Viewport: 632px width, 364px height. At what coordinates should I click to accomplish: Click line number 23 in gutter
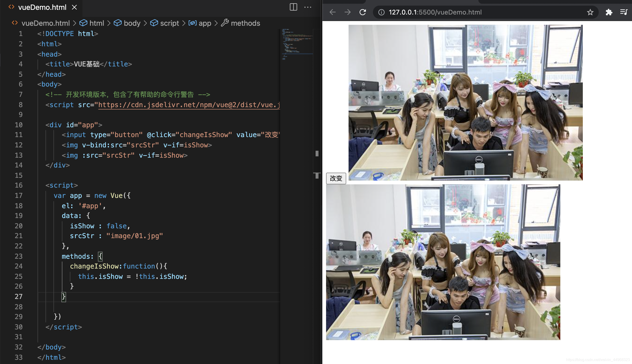[19, 256]
